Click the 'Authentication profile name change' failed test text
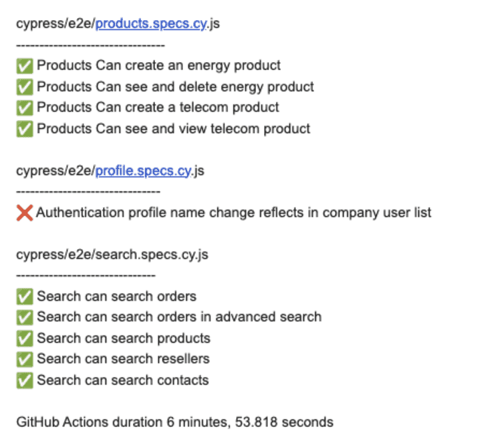This screenshot has width=504, height=445. (234, 213)
